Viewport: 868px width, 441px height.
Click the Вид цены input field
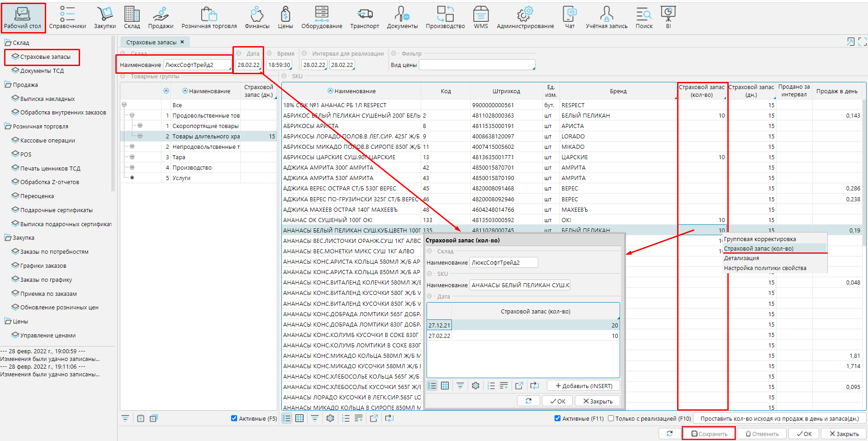(x=476, y=65)
